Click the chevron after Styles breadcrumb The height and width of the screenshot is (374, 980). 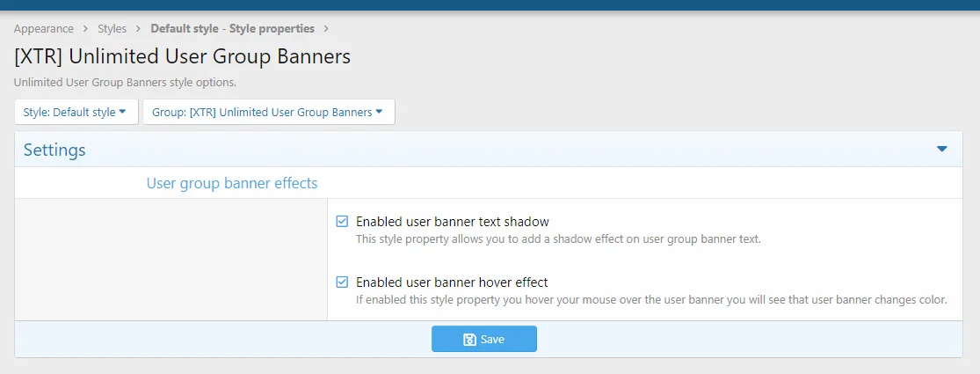(x=139, y=29)
